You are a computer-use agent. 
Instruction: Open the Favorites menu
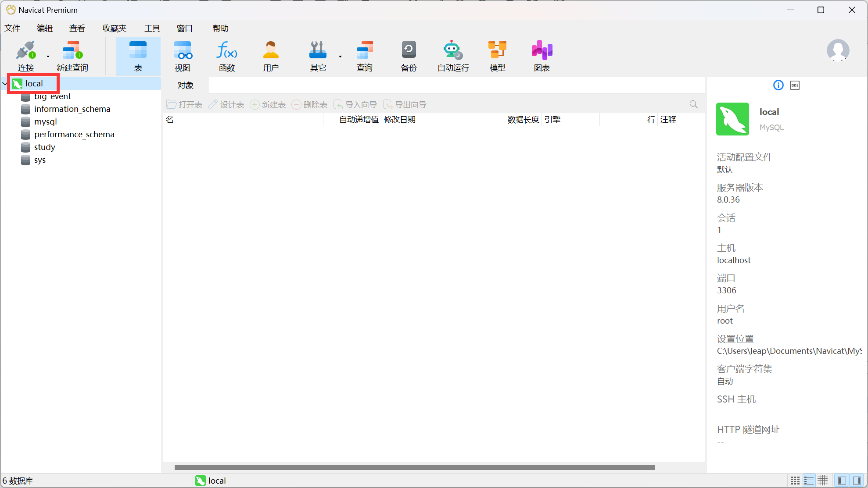click(x=114, y=28)
